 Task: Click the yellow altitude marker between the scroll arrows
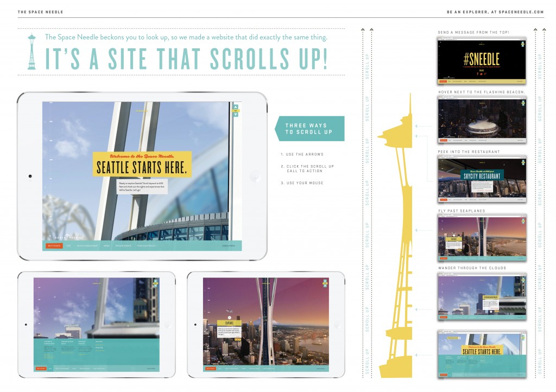(x=236, y=111)
